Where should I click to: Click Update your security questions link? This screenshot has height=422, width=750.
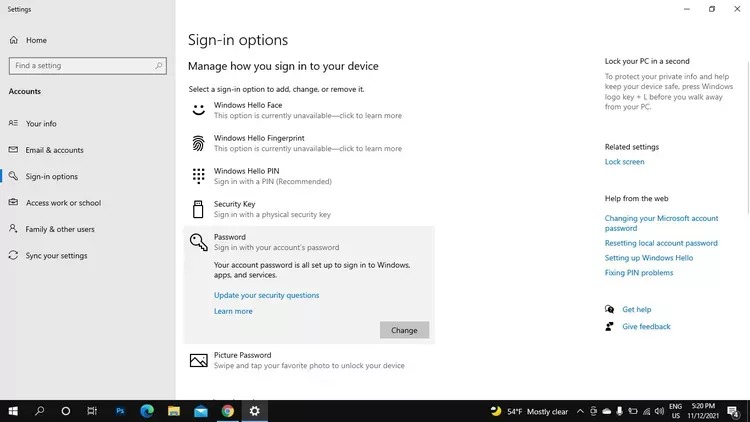pos(266,295)
